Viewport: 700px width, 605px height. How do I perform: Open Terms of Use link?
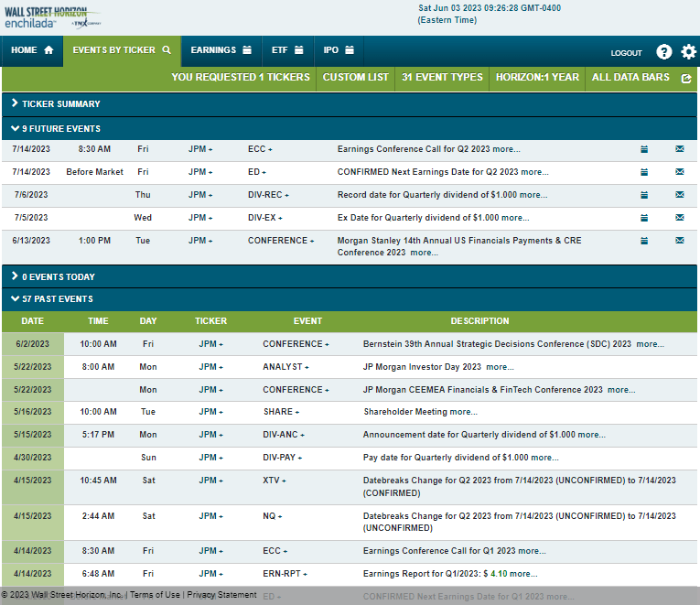click(155, 595)
